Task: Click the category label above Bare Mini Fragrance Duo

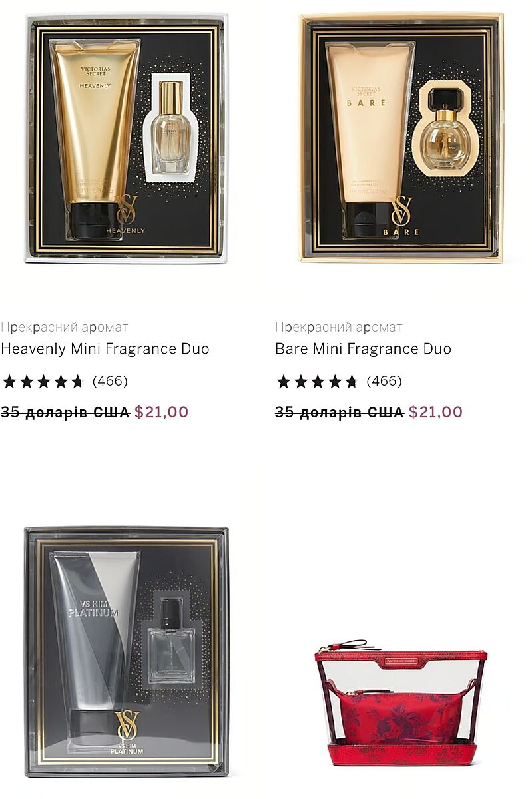Action: pos(339,327)
